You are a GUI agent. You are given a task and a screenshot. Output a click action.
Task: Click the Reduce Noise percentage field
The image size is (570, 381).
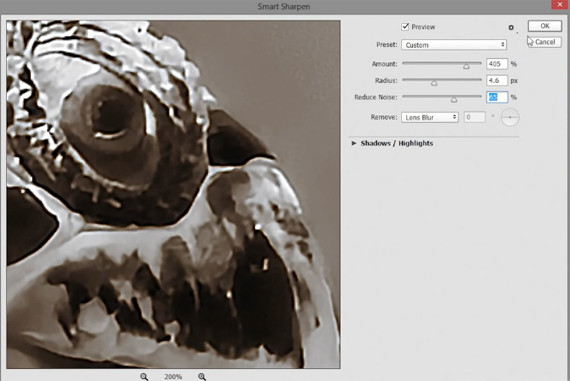(497, 97)
